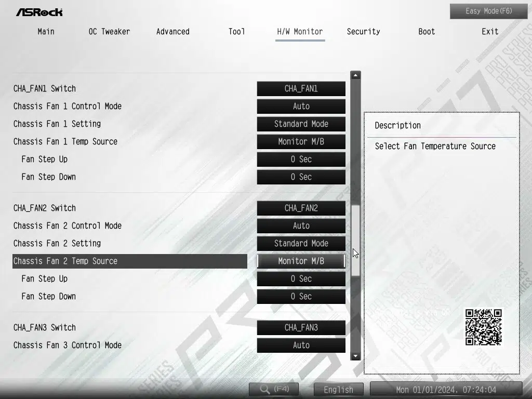Open Chassis Fan 1 Control Mode dropdown
Screen dimensions: 532x399
pos(301,107)
